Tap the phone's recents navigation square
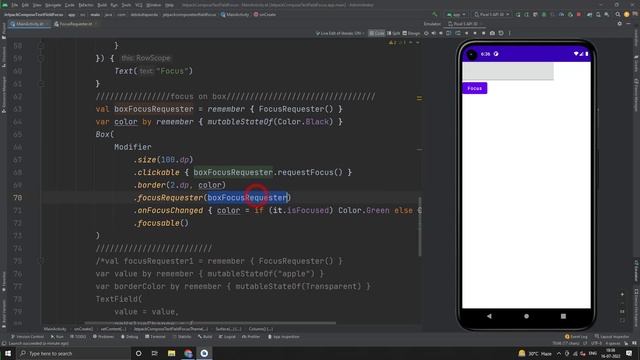Viewport: 640px width, 360px height. point(563,316)
